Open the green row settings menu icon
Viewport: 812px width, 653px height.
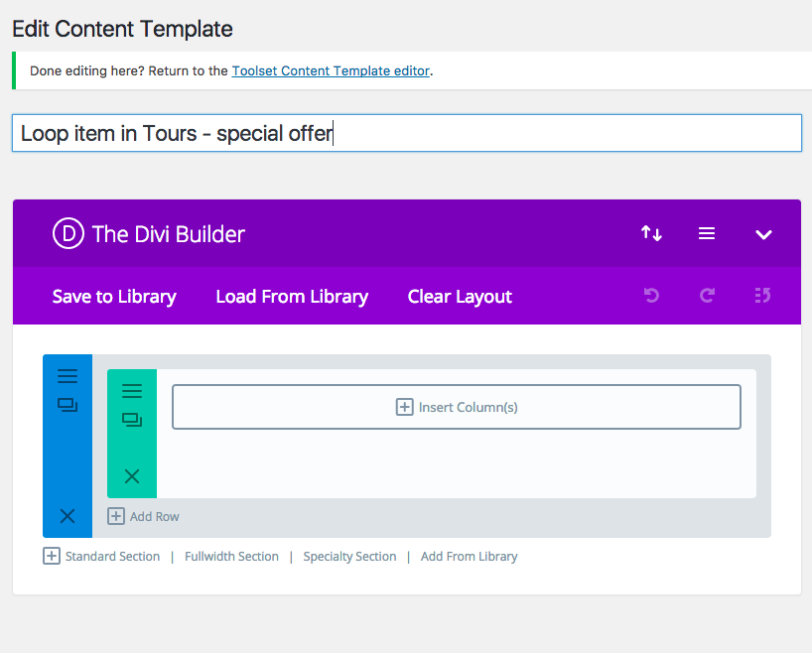(x=132, y=391)
